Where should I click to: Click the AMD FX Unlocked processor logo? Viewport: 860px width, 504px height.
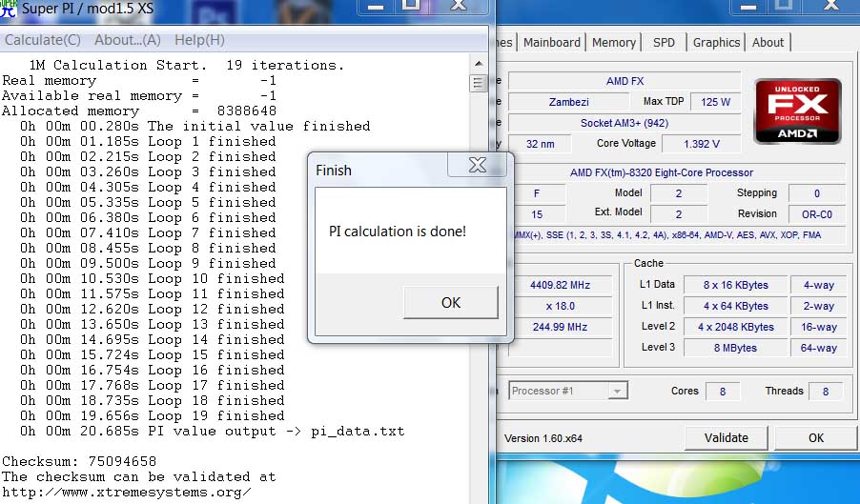tap(797, 111)
